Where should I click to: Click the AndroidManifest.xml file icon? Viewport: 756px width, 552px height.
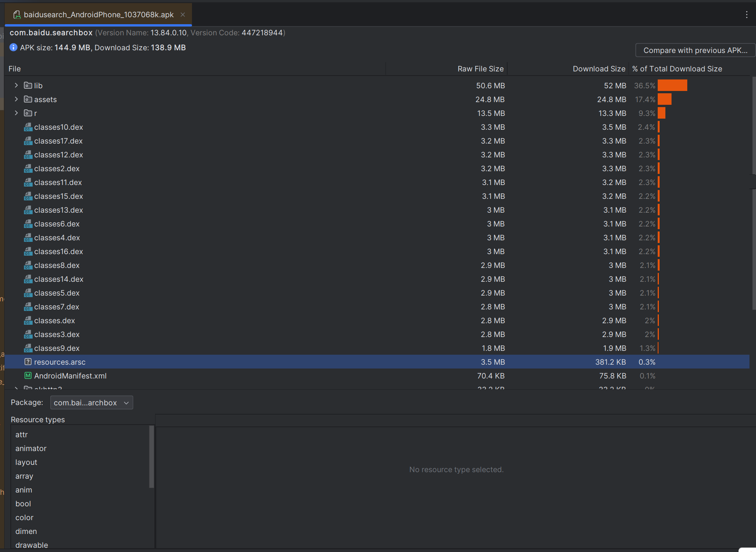click(28, 376)
